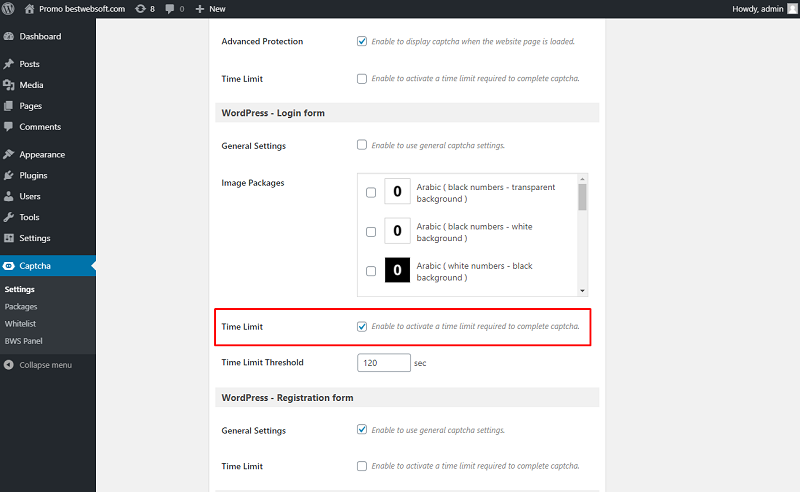Open the BWS Panel submenu
Screen dimensions: 800x492
tap(23, 341)
